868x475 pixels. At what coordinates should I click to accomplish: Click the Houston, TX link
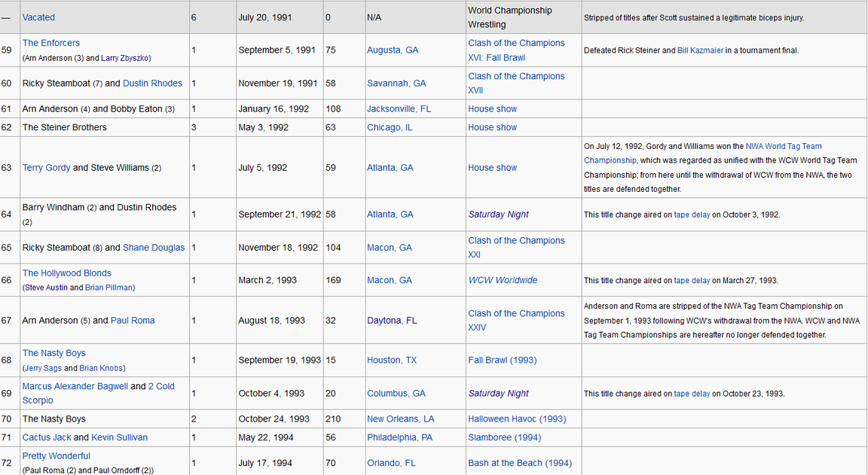(391, 360)
